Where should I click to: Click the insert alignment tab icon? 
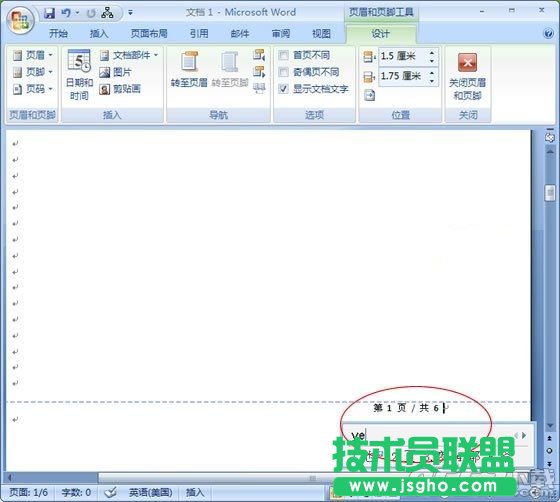click(x=369, y=95)
